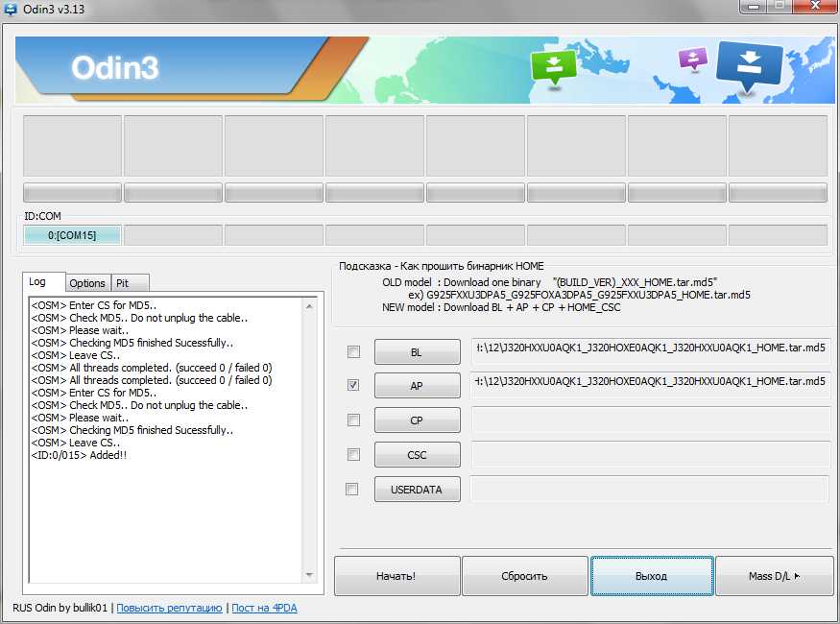Screen dimensions: 840x624
Task: Click the ID:COM label
Action: coord(43,216)
